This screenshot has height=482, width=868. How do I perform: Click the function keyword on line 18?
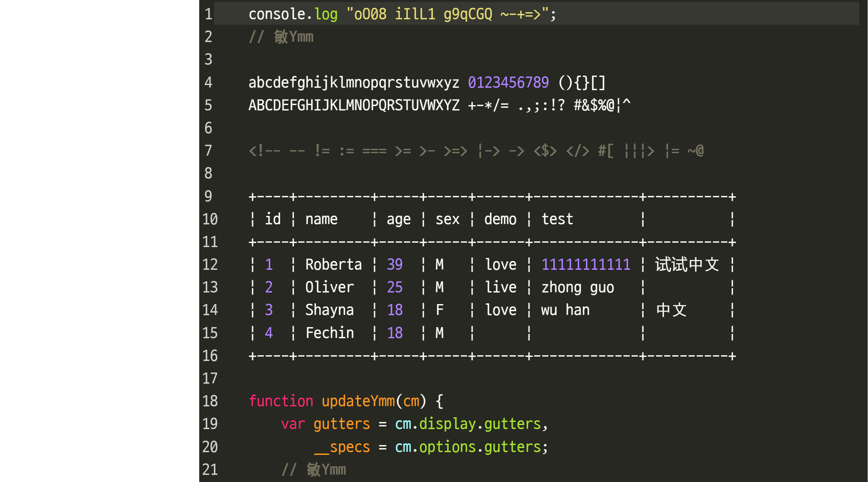tap(278, 401)
